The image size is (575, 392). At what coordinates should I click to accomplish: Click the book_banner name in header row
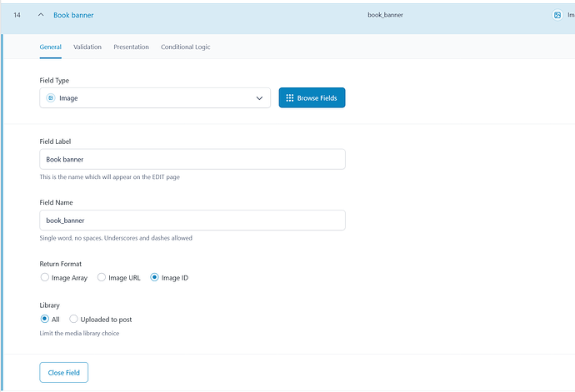tap(385, 15)
